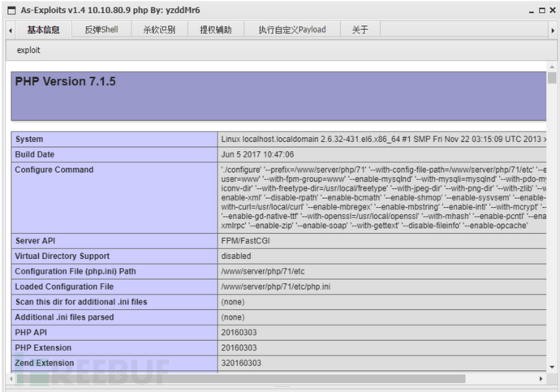The height and width of the screenshot is (392, 560).
Task: Click the 'Jun 5 2017 10:47:06' value
Action: (257, 154)
